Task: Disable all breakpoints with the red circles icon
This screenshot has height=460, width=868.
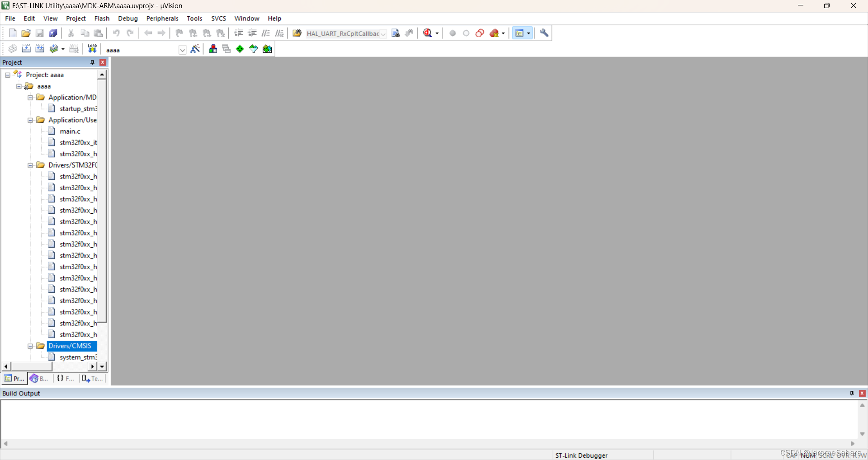Action: click(480, 33)
